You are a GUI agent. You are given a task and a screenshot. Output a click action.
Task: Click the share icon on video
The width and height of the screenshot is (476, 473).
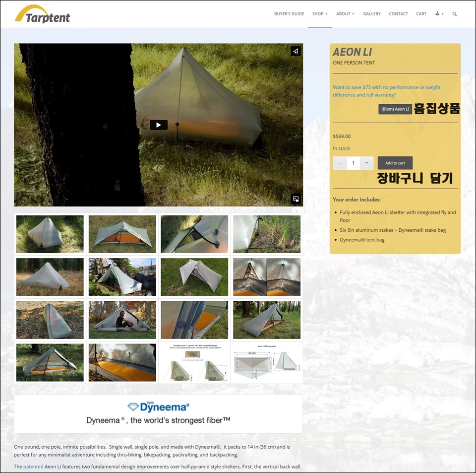click(296, 51)
